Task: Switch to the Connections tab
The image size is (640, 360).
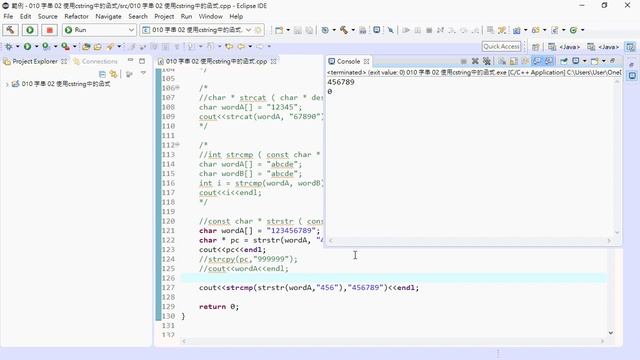Action: click(95, 61)
